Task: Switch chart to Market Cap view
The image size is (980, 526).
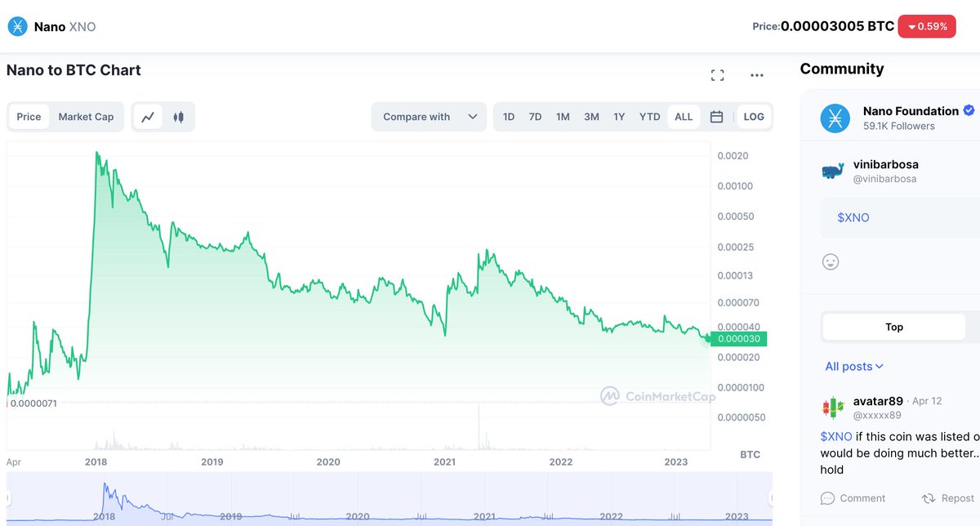Action: tap(86, 117)
